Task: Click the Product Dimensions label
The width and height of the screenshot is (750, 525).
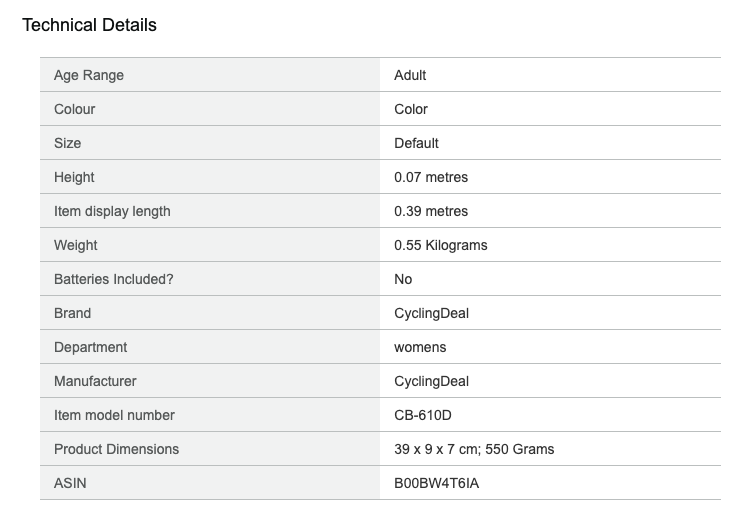Action: (116, 449)
